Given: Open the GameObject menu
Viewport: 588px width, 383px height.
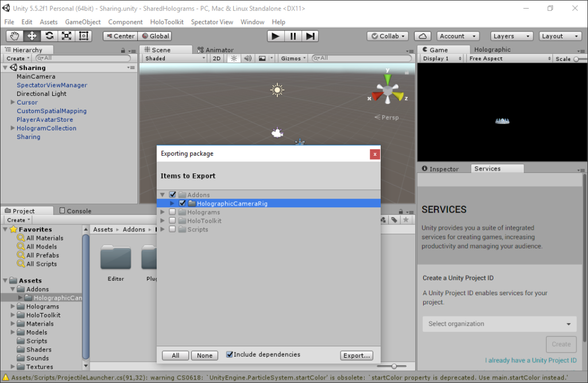Looking at the screenshot, I should [83, 22].
